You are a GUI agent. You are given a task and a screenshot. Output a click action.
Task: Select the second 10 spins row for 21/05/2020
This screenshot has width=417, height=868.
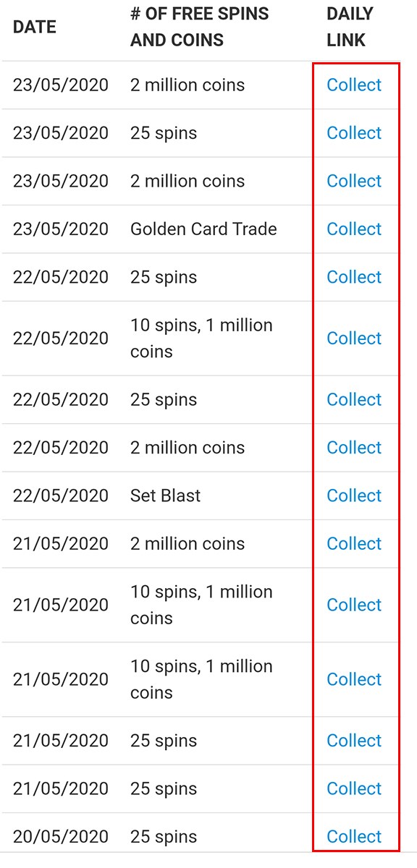[203, 679]
